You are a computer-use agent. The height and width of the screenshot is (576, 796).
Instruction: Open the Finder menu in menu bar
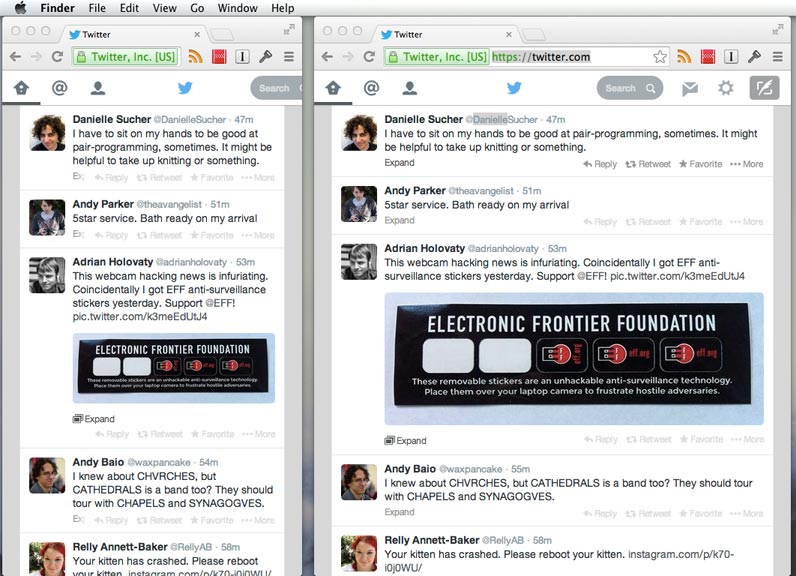point(57,8)
